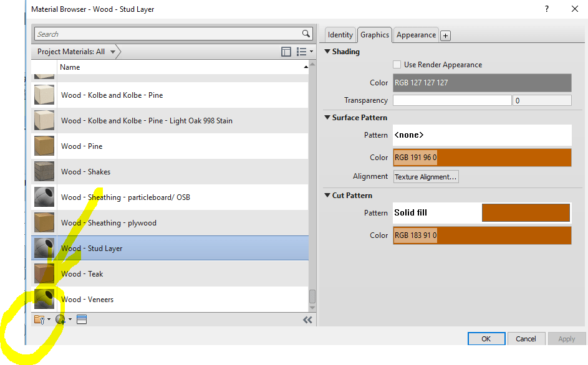The width and height of the screenshot is (588, 365).
Task: Open the material editor panel icon
Action: point(82,319)
